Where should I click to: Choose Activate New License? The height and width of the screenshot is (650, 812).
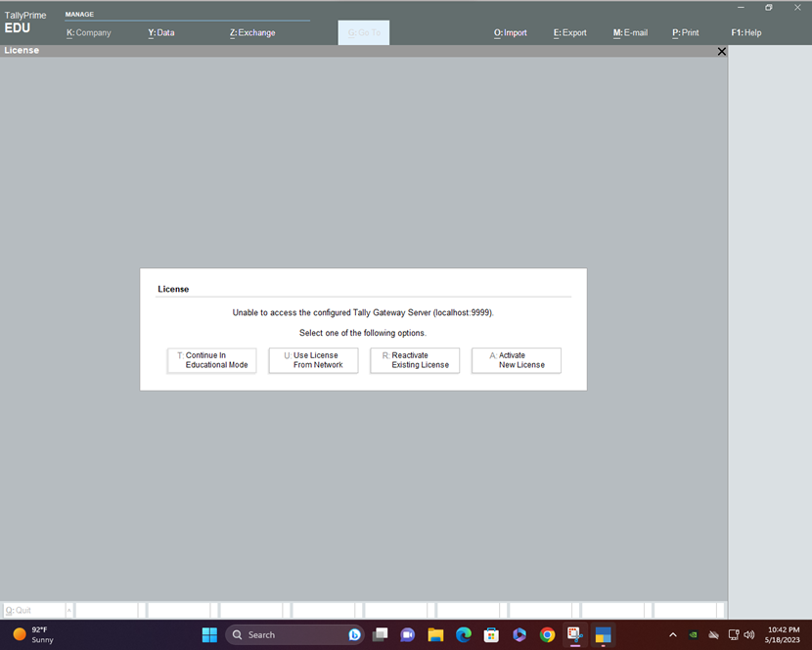[x=517, y=360]
